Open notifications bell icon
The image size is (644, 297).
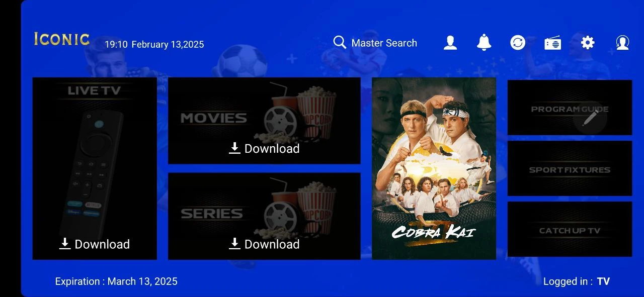pyautogui.click(x=484, y=43)
